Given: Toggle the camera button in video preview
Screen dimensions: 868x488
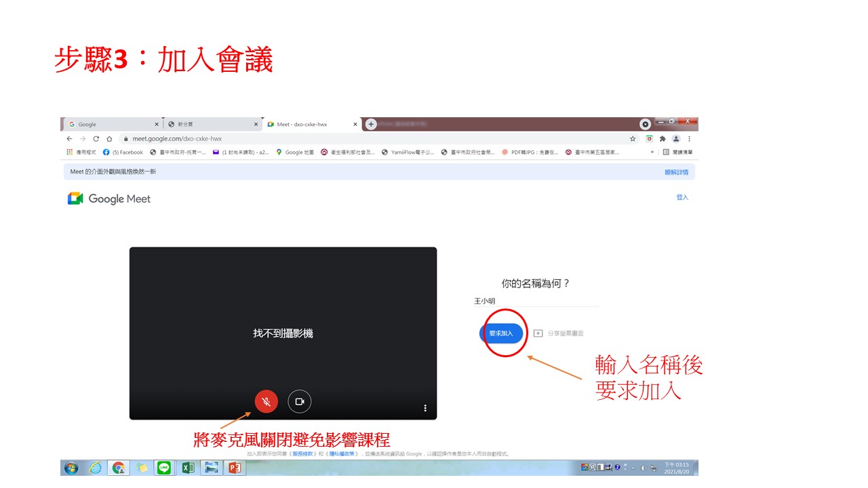Looking at the screenshot, I should (299, 401).
